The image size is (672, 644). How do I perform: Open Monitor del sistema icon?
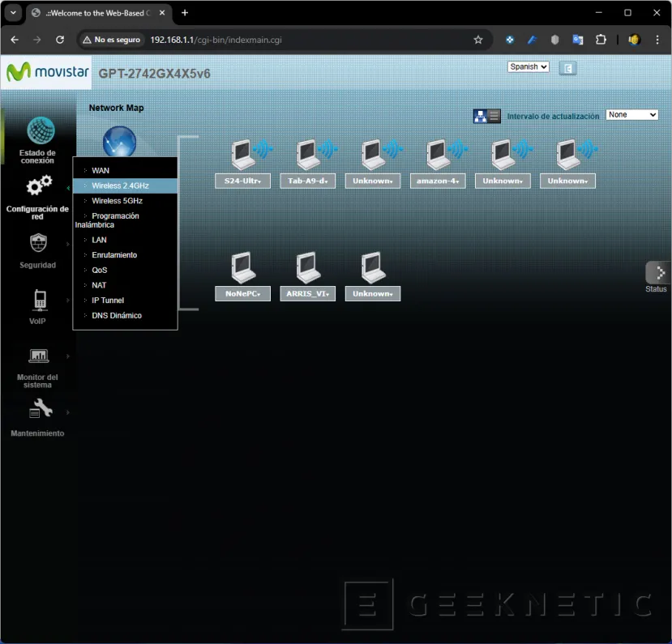tap(39, 356)
